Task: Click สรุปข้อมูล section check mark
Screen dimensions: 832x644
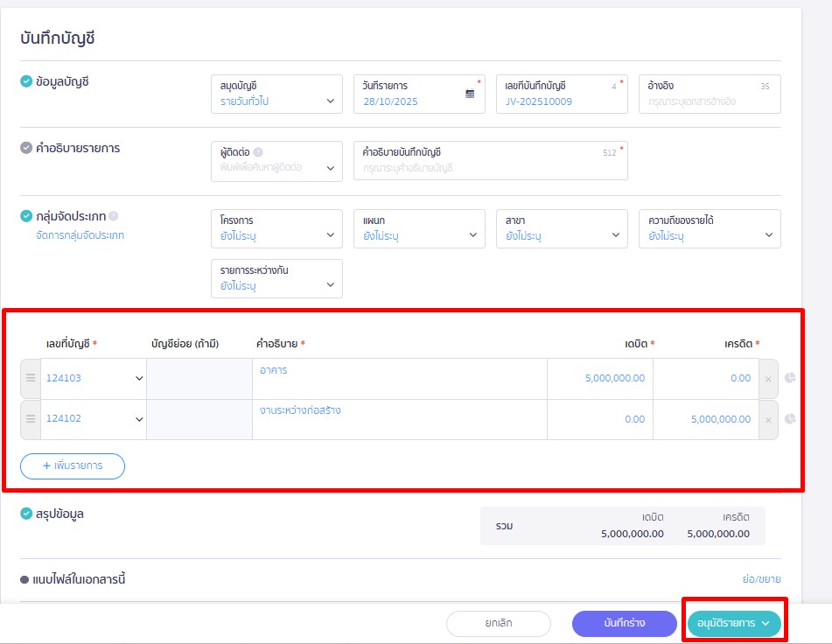Action: pos(26,514)
